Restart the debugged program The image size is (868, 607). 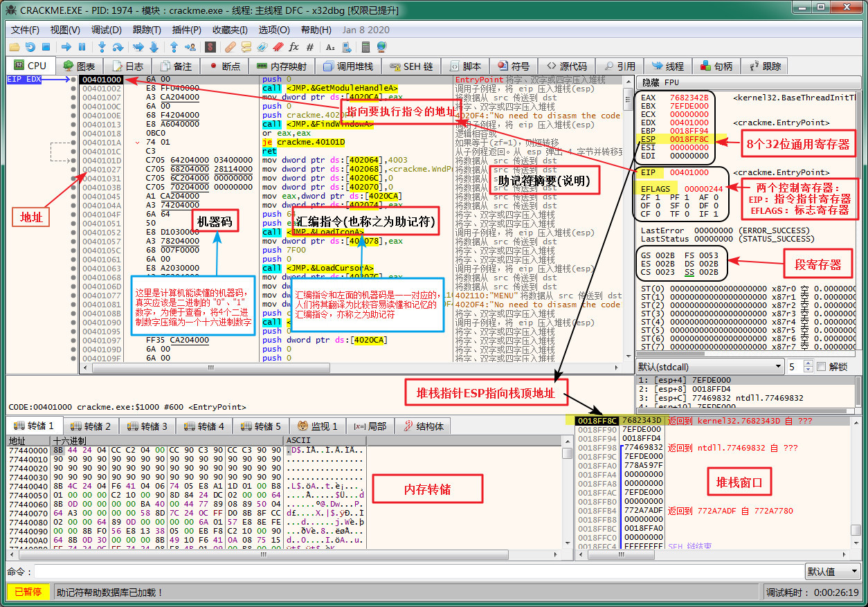pyautogui.click(x=30, y=47)
